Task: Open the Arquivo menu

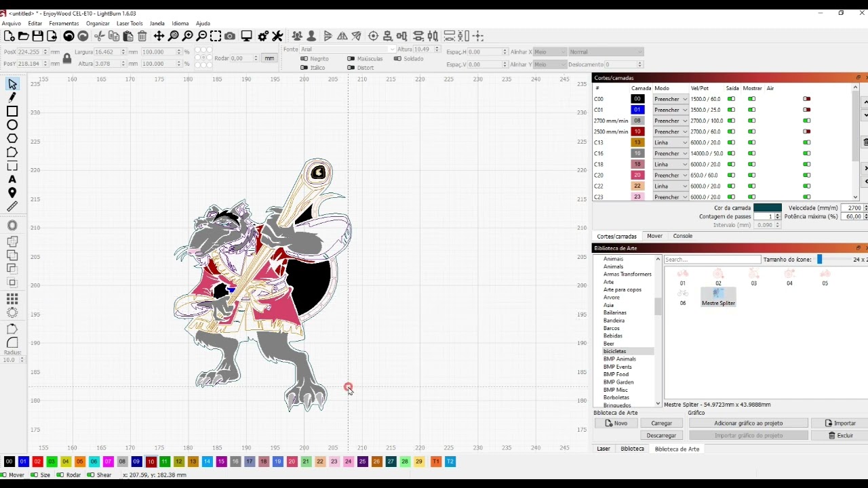Action: (12, 23)
